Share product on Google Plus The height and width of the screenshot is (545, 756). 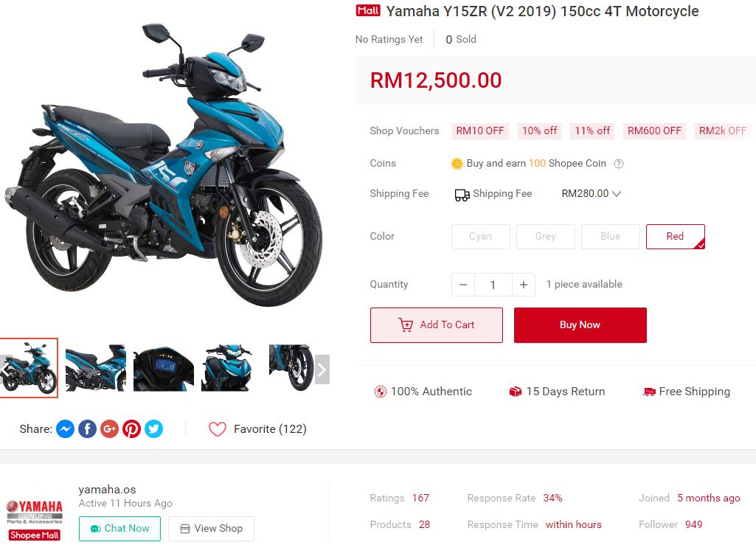109,428
